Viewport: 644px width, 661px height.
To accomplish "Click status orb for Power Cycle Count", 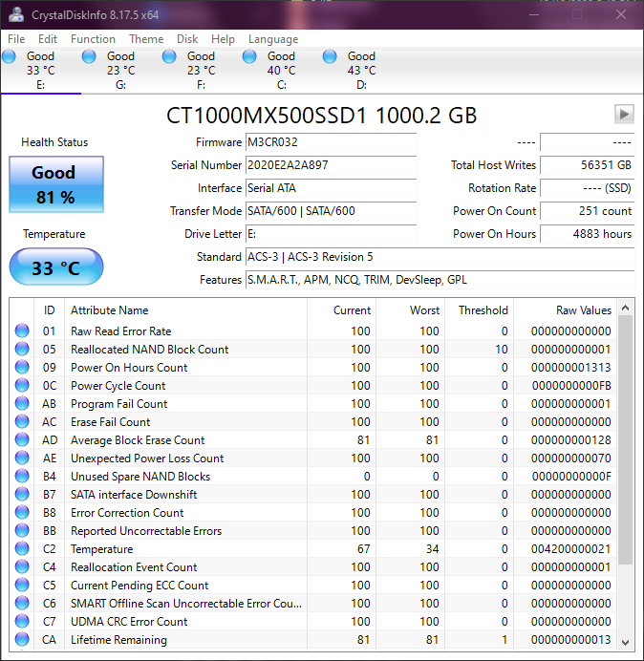I will pos(22,385).
